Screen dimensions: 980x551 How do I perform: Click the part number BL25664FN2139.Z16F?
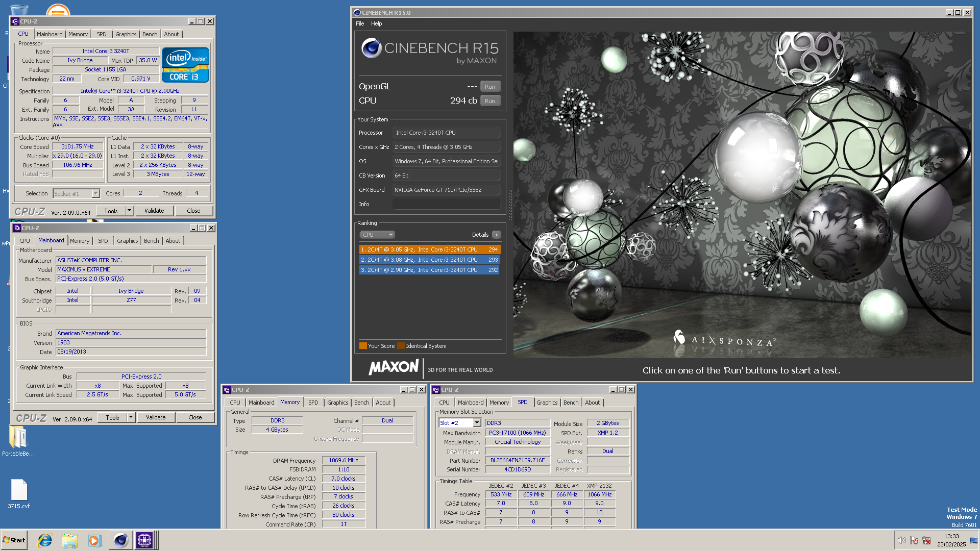518,460
